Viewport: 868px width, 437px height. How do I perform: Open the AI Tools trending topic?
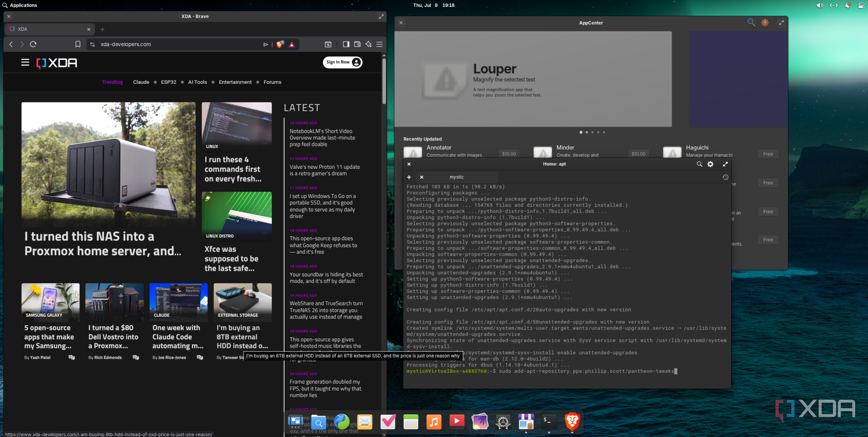tap(197, 82)
